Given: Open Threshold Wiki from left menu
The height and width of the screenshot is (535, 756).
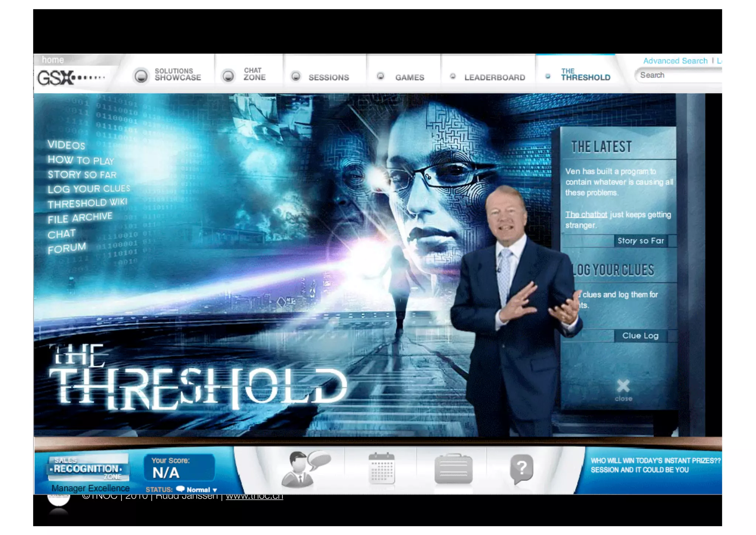Looking at the screenshot, I should [x=87, y=203].
